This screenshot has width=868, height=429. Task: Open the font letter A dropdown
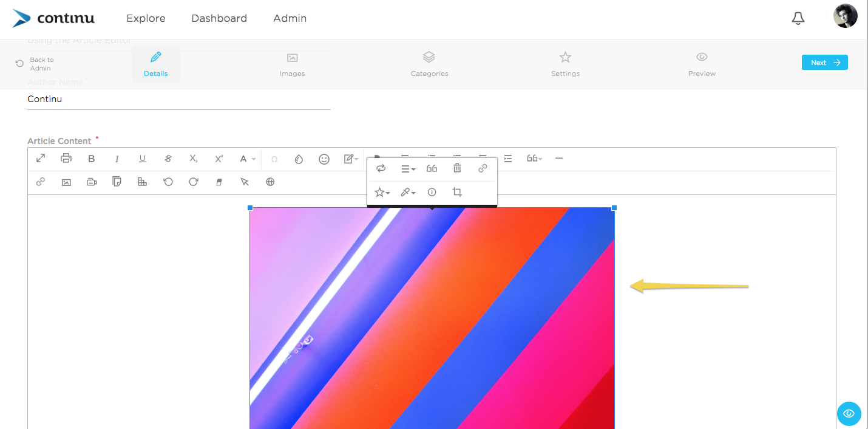coord(247,159)
